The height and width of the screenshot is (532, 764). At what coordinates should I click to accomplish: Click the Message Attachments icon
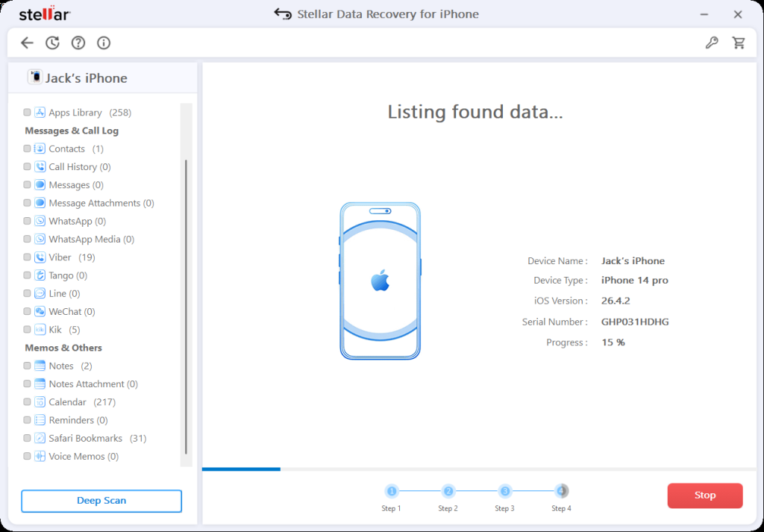40,203
